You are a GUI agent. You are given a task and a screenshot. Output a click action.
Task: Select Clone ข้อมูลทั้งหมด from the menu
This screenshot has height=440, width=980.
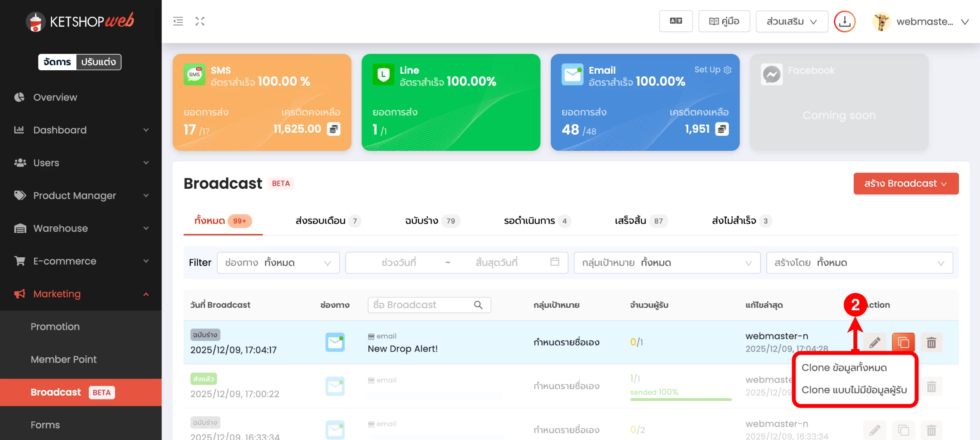(x=844, y=368)
